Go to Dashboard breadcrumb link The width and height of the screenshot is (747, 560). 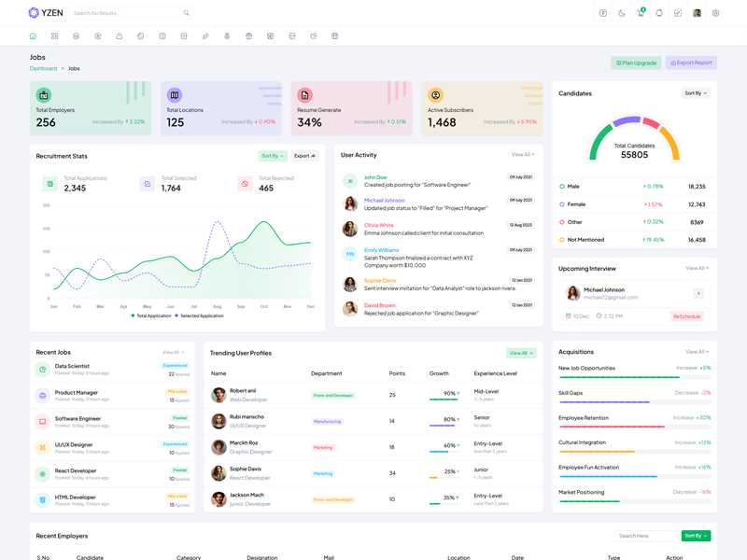(43, 68)
